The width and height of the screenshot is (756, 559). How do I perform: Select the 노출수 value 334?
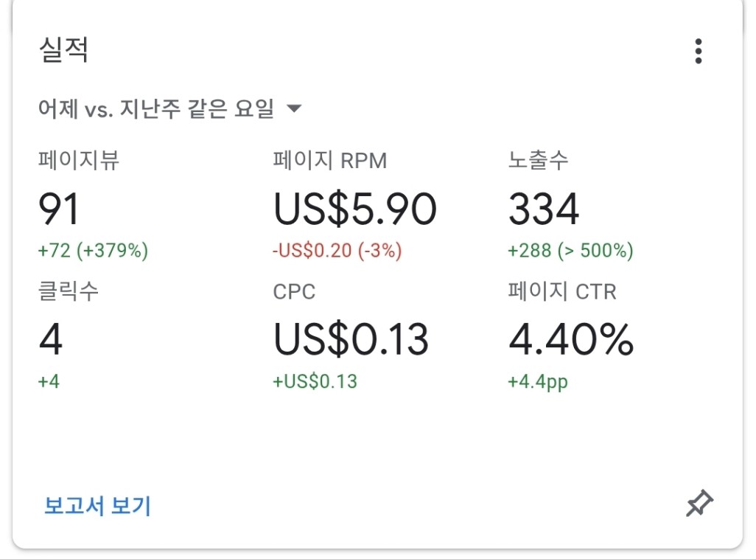coord(543,209)
